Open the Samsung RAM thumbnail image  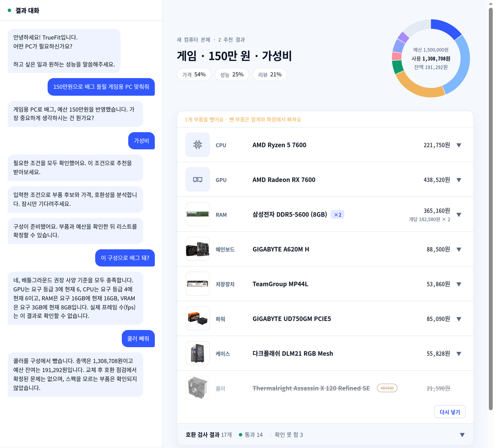[198, 215]
